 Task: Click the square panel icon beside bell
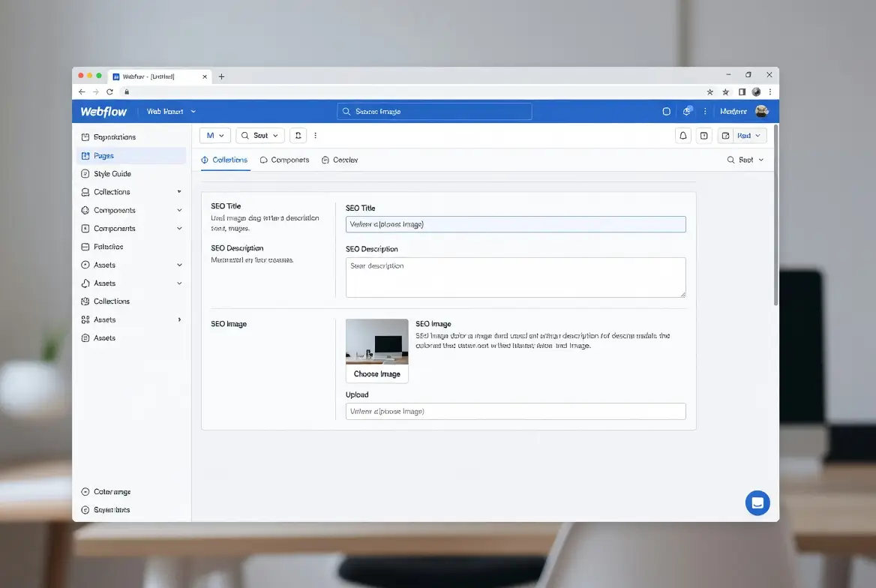coord(704,135)
